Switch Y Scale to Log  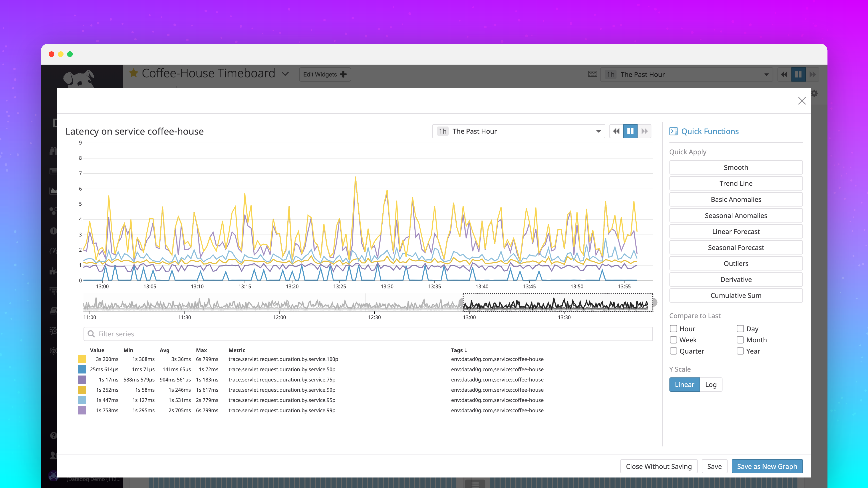(711, 384)
